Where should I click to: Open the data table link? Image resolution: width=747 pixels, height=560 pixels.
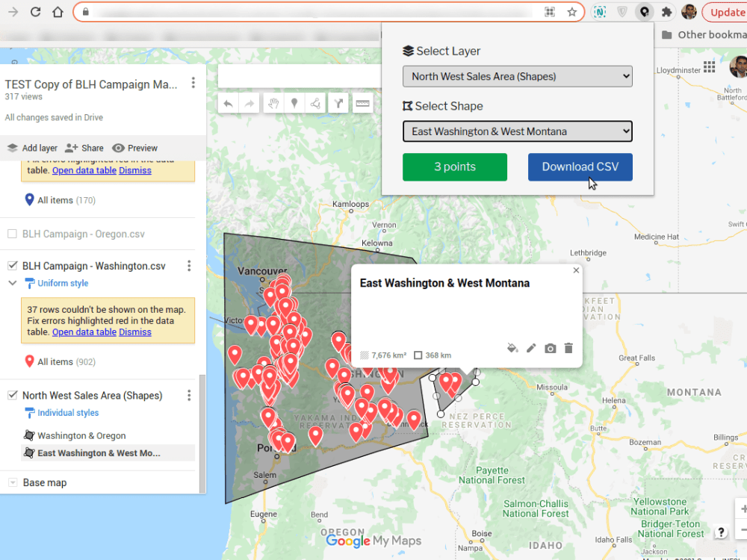(84, 332)
